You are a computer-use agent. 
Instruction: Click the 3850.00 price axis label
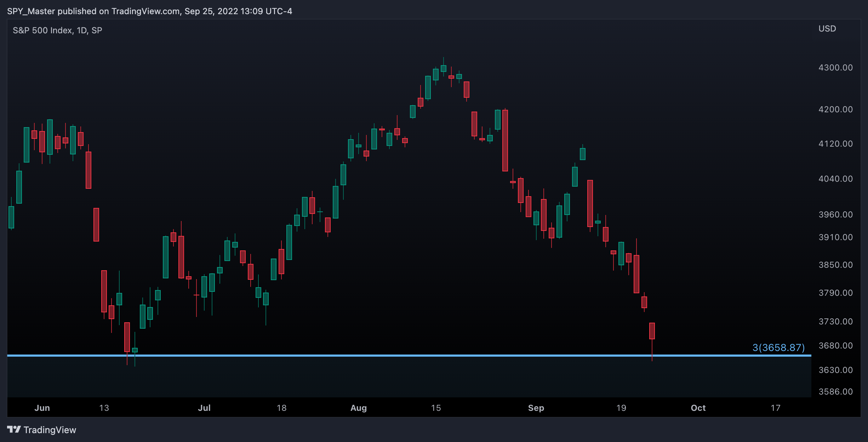pos(835,265)
